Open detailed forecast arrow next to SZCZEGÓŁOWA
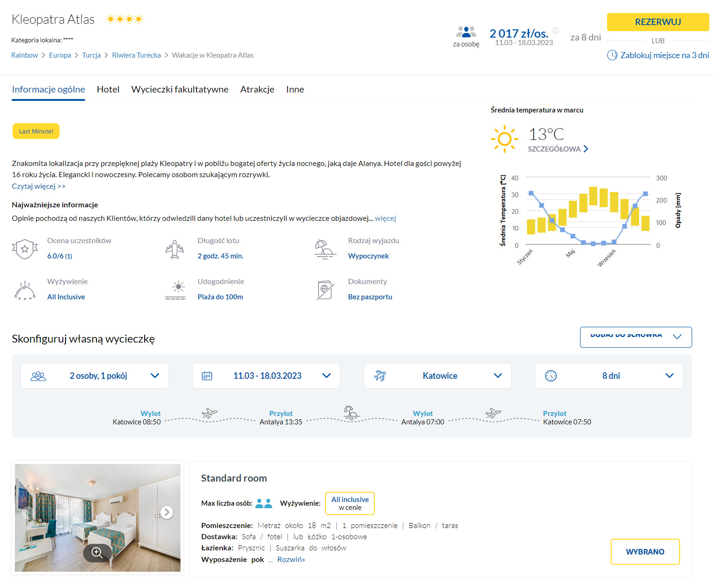Screen dimensions: 714x588 point(586,149)
